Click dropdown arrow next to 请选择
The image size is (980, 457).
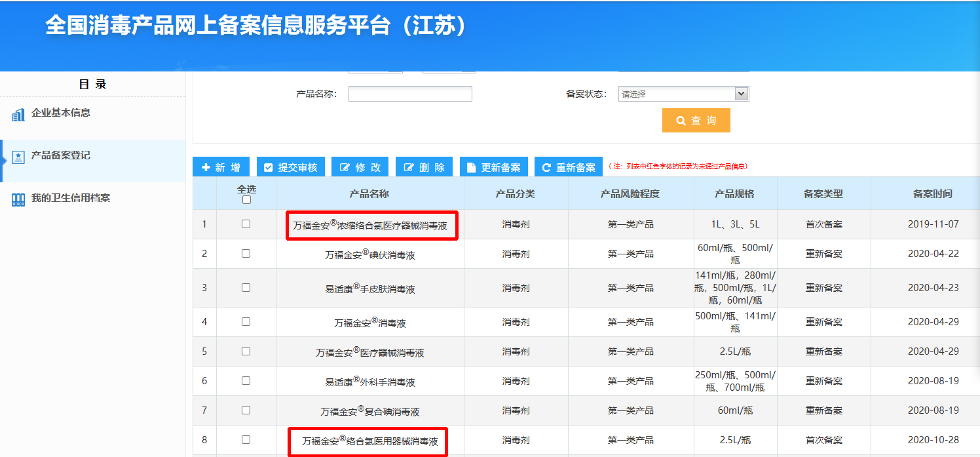pos(740,93)
